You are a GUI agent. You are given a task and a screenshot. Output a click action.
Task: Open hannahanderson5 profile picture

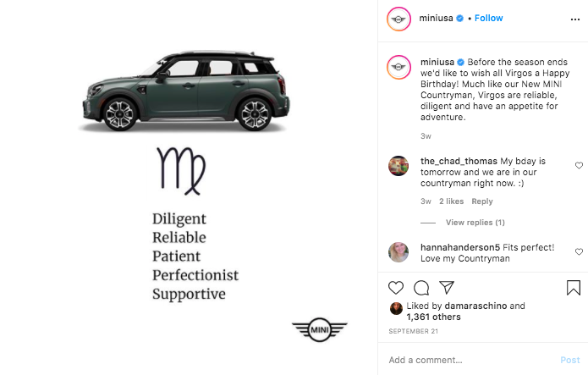pyautogui.click(x=398, y=252)
